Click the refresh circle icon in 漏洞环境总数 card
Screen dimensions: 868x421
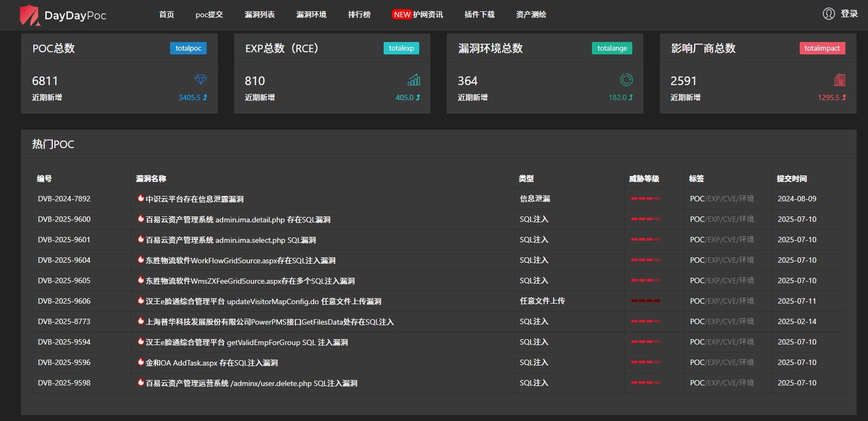[626, 80]
